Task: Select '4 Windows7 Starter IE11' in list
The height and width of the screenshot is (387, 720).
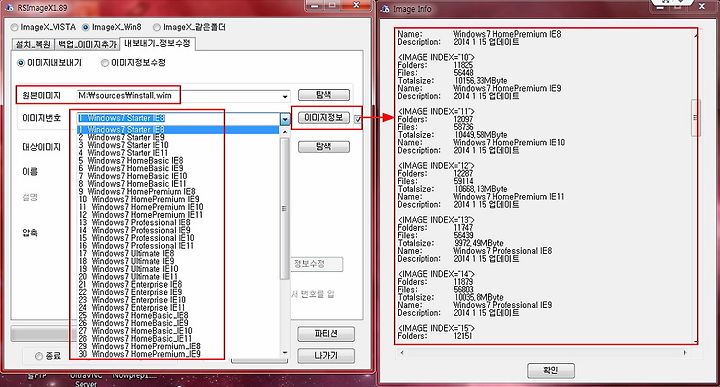Action: point(178,153)
